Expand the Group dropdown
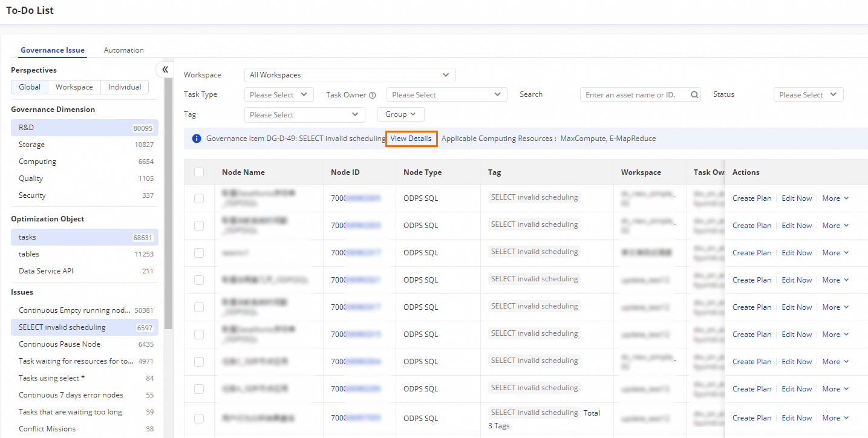868x438 pixels. [400, 114]
